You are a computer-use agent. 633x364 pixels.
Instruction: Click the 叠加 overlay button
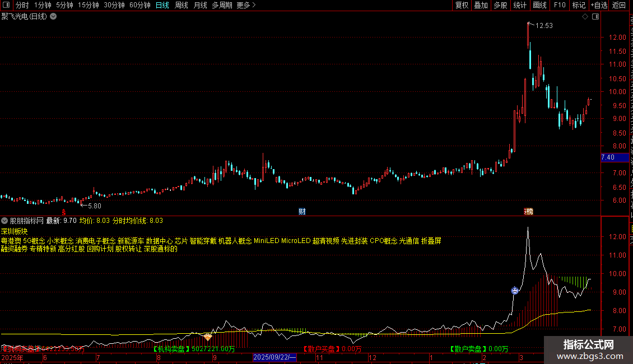pyautogui.click(x=481, y=5)
